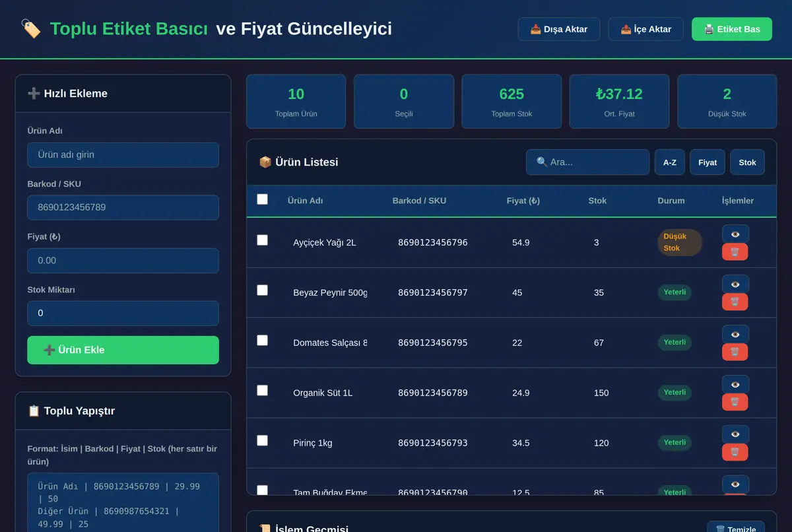This screenshot has height=532, width=792.
Task: Trash the Domates Salçası row
Action: click(735, 352)
